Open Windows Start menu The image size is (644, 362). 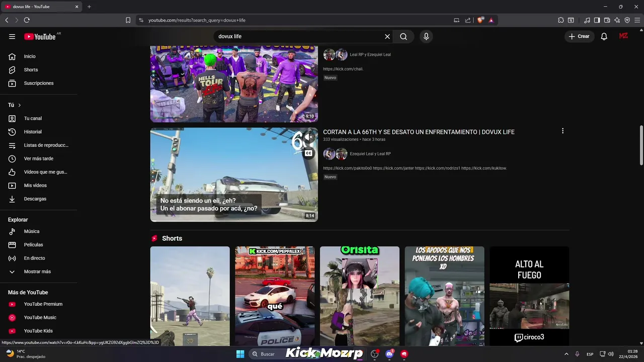pos(240,354)
